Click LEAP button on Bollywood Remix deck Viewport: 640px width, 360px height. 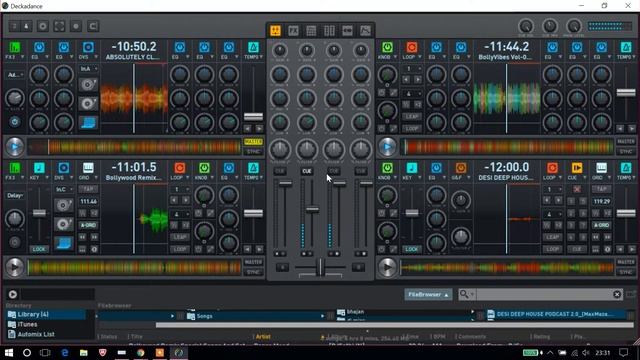pos(180,237)
